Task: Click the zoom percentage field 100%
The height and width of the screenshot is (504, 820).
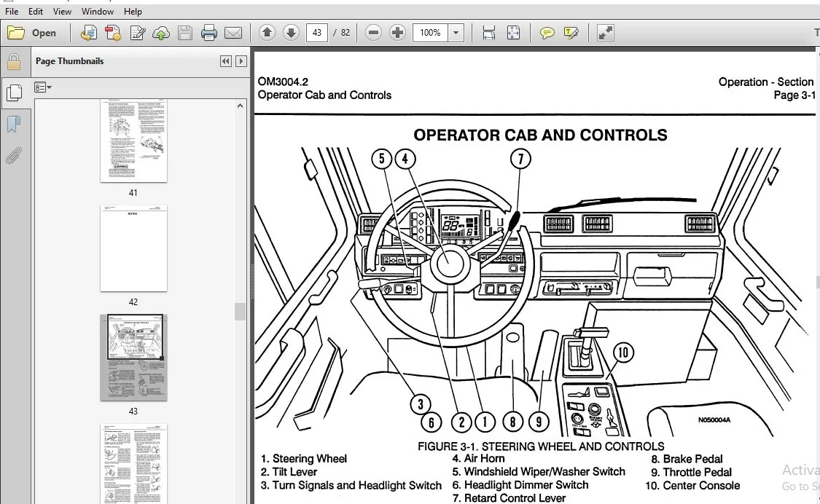Action: point(430,33)
